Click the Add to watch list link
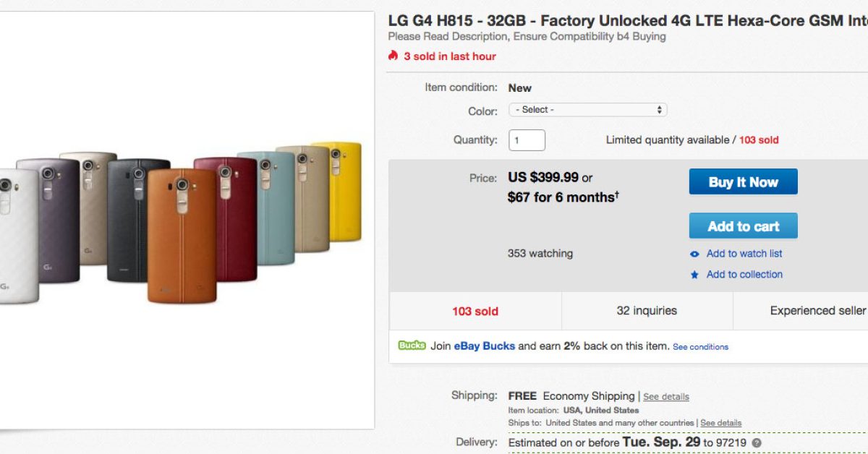The width and height of the screenshot is (868, 454). coord(744,254)
